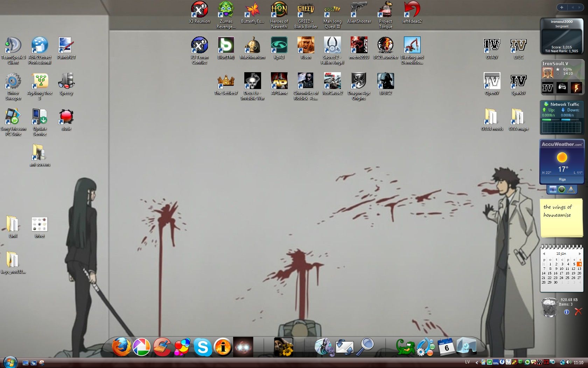Open metro2033 shortcut
Viewport: 588px width, 368px height.
tap(359, 48)
